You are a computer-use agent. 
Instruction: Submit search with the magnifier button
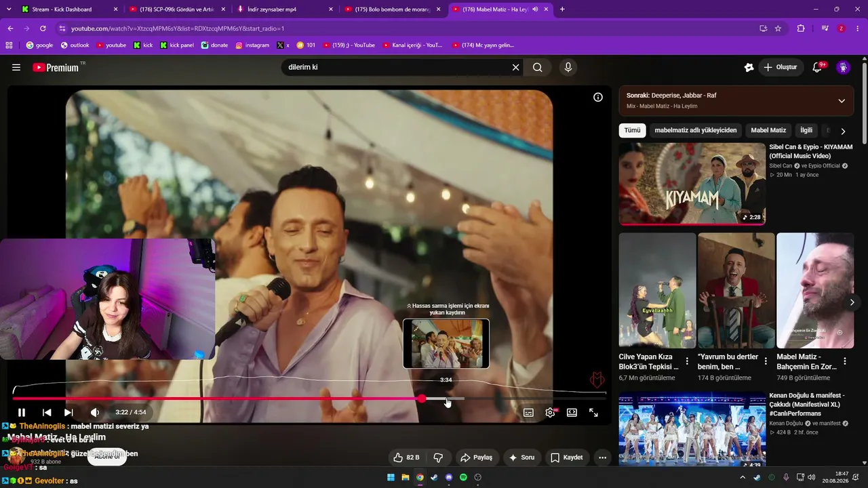(538, 67)
